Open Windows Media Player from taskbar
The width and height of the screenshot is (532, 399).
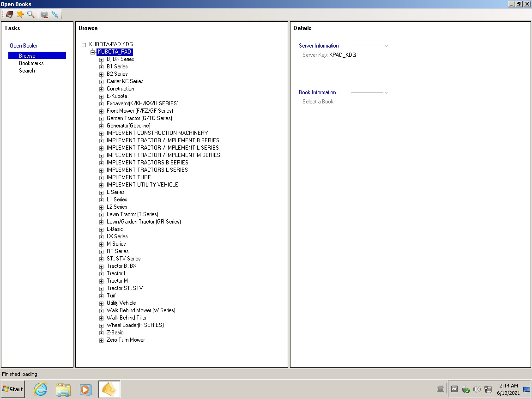point(86,389)
